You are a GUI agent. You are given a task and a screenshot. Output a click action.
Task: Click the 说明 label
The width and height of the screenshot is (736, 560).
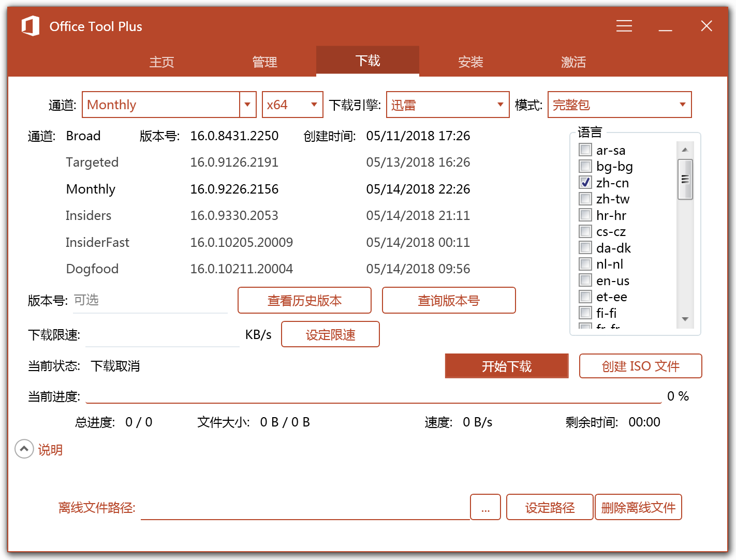click(50, 450)
